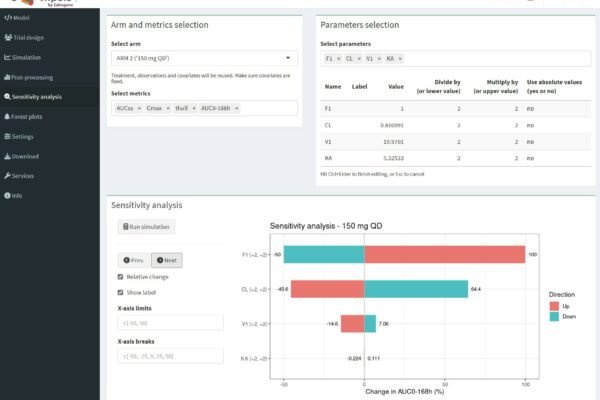Expand the Select arm dropdown
The height and width of the screenshot is (400, 600).
(203, 59)
